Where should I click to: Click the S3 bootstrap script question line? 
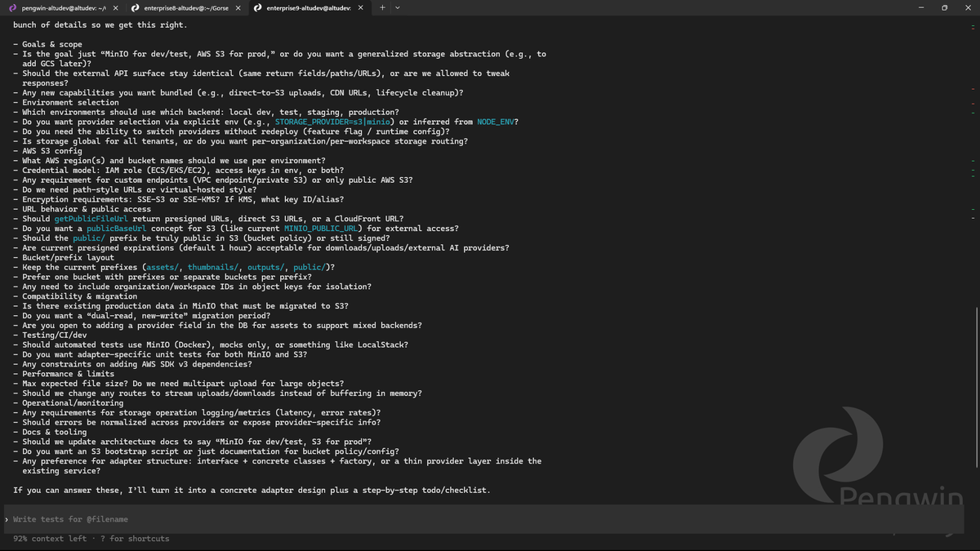(206, 451)
